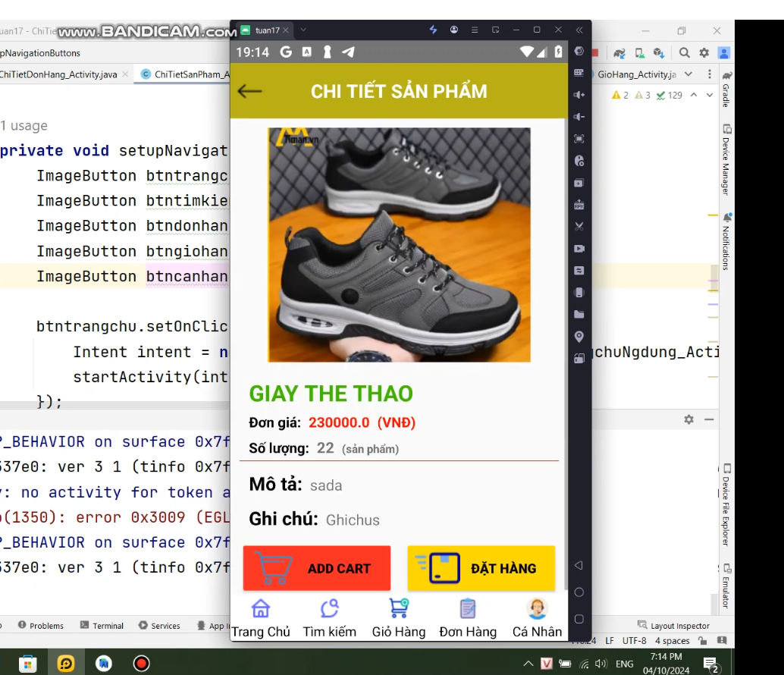The width and height of the screenshot is (784, 675).
Task: Click emulator volume down icon
Action: coord(579,117)
